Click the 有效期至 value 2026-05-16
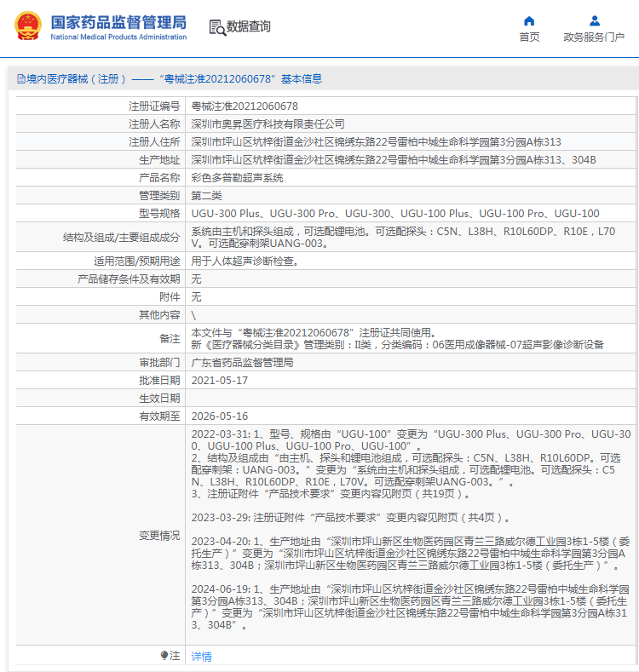The width and height of the screenshot is (639, 672). click(220, 416)
